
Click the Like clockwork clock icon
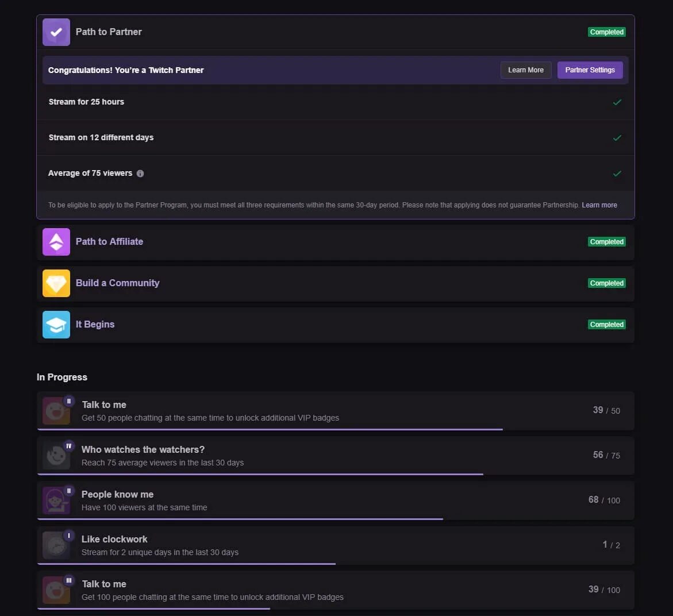pyautogui.click(x=56, y=545)
